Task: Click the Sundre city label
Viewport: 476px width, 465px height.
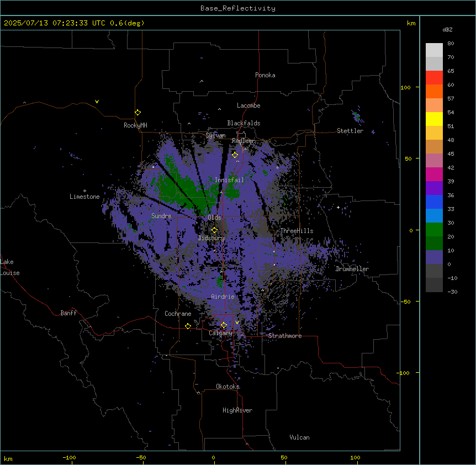Action: tap(161, 216)
